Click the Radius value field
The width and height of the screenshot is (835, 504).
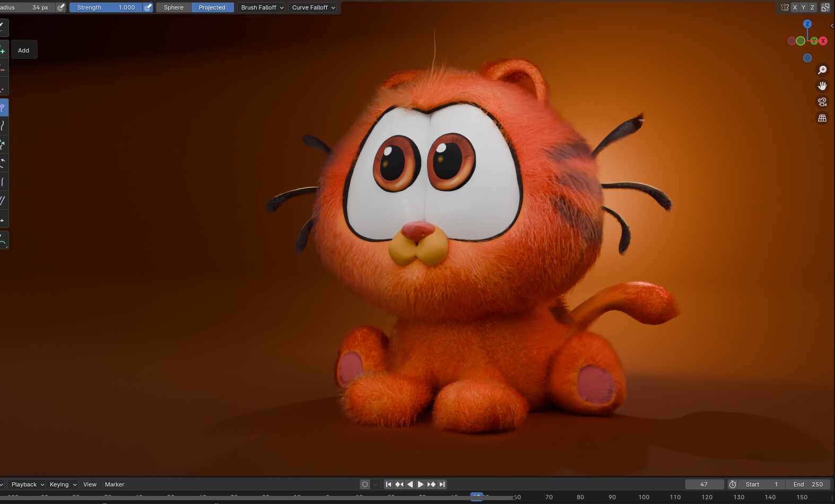pos(28,7)
